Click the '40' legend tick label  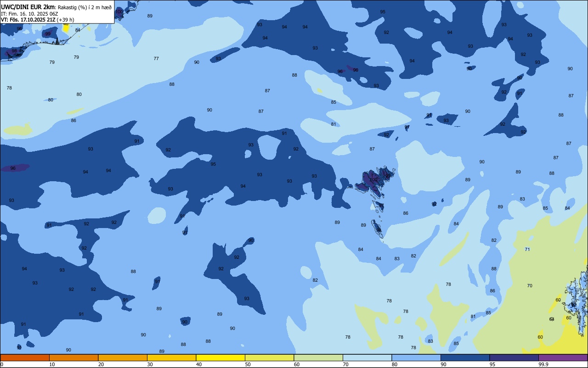pos(199,364)
